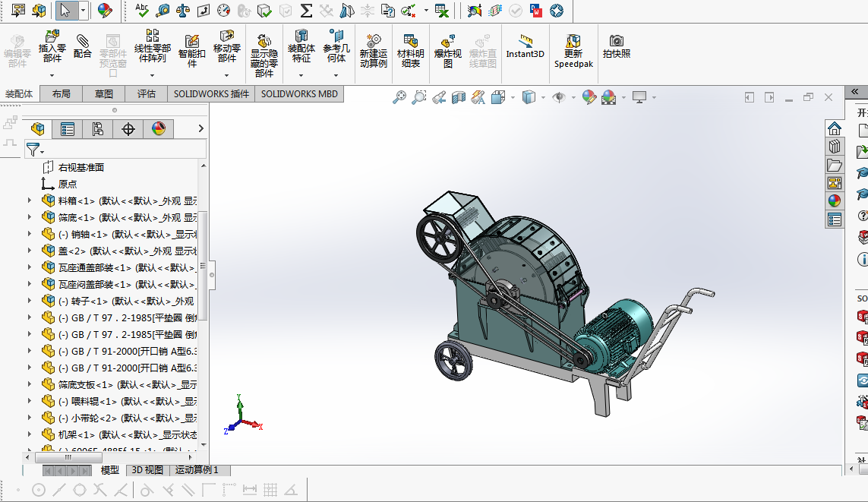
Task: Open the Apply Scene dropdown arrow
Action: click(x=624, y=97)
